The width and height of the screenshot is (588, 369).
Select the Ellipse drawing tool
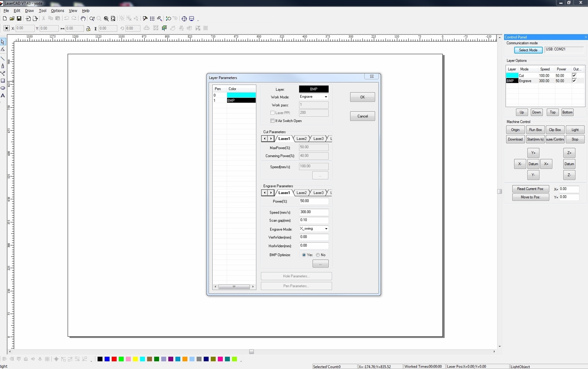coord(3,88)
